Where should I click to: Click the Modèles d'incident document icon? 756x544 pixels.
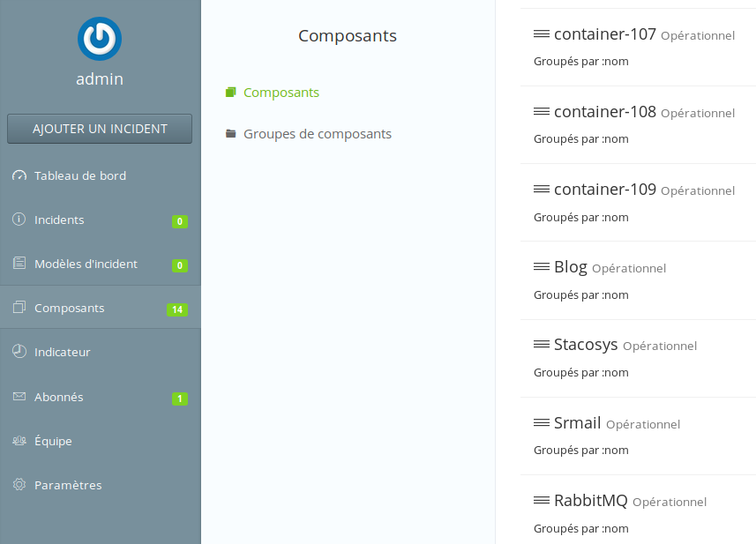pos(19,264)
